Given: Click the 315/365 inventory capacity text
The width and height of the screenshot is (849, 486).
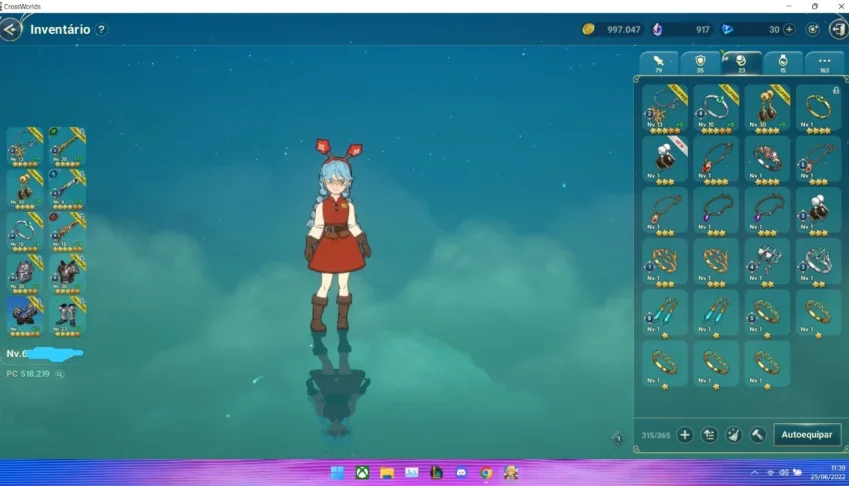Looking at the screenshot, I should pyautogui.click(x=656, y=435).
